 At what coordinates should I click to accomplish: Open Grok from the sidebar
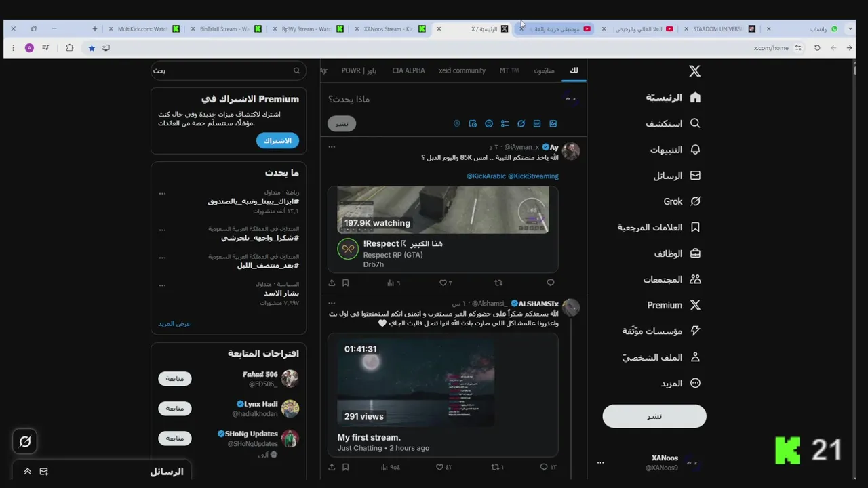[x=682, y=201]
